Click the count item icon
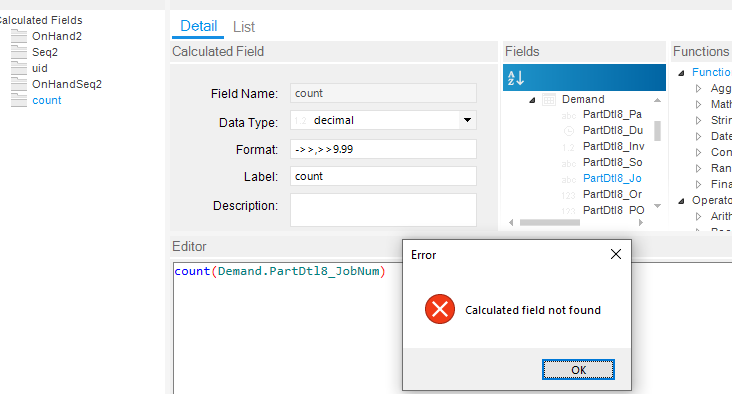Screen dimensions: 732x394 (x=19, y=100)
